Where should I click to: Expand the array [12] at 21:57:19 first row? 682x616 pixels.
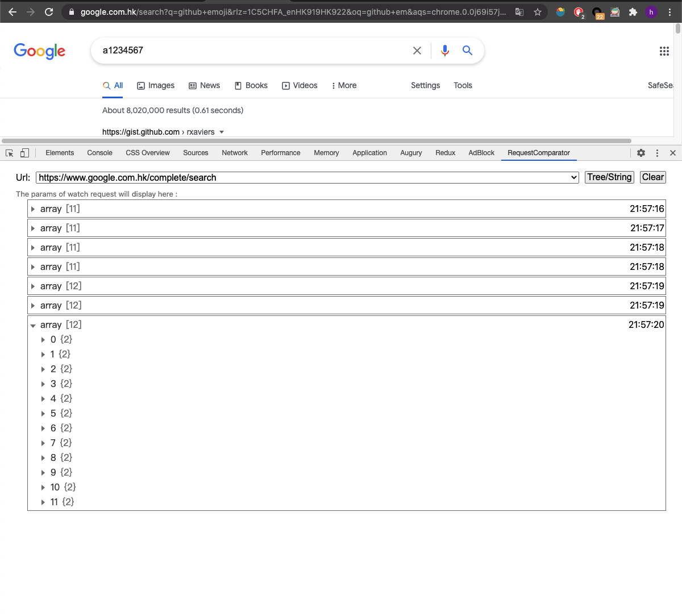[x=33, y=286]
